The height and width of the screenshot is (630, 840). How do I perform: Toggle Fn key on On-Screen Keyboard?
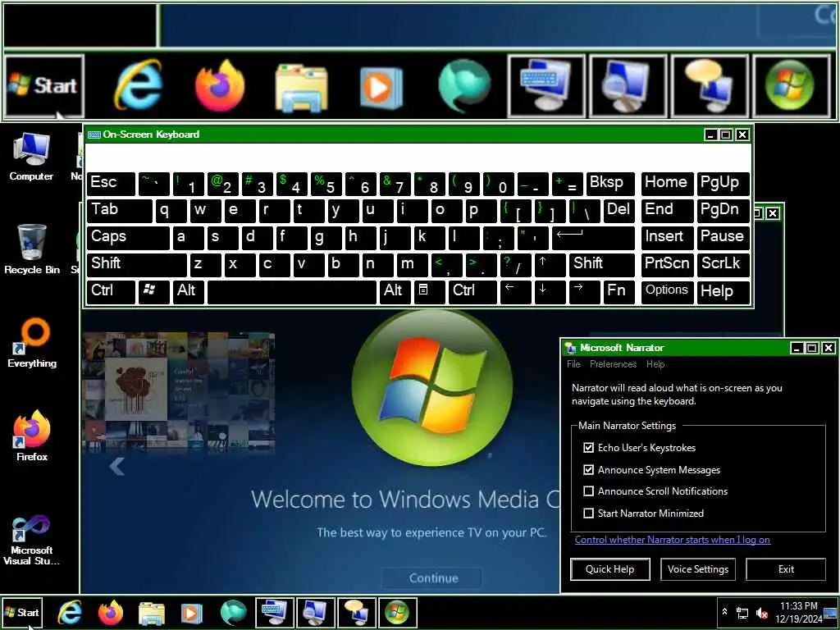tap(619, 292)
